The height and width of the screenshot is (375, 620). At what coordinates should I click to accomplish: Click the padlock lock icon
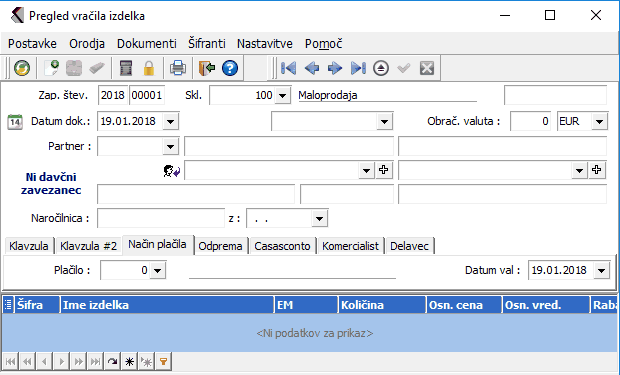(149, 68)
